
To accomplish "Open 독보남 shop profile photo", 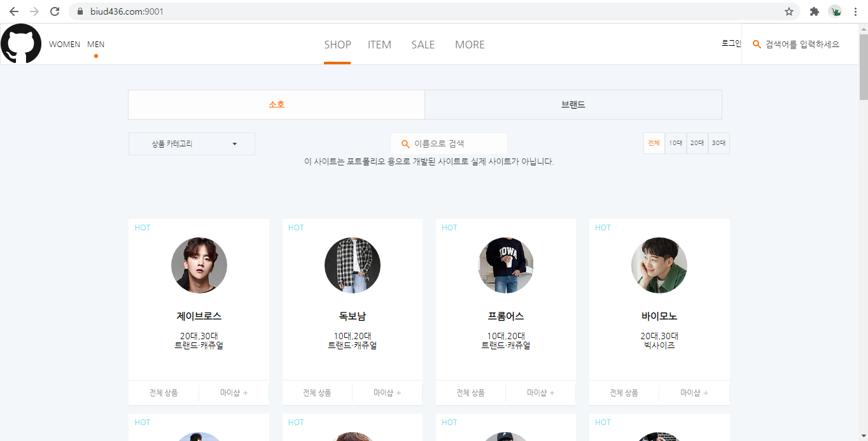I will coord(353,265).
